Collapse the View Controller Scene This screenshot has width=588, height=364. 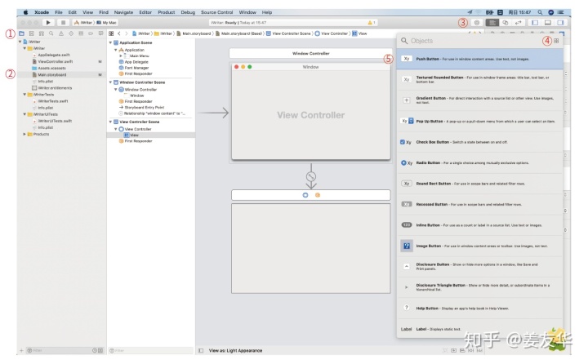[110, 122]
